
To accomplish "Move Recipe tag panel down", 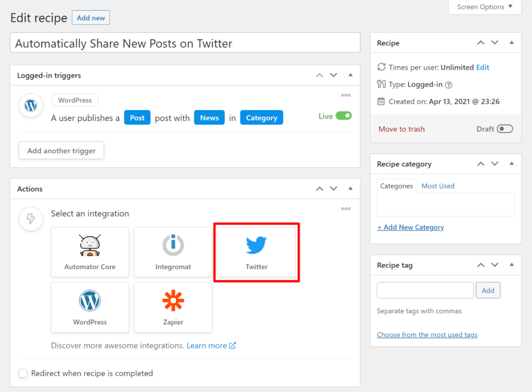I will pos(495,265).
